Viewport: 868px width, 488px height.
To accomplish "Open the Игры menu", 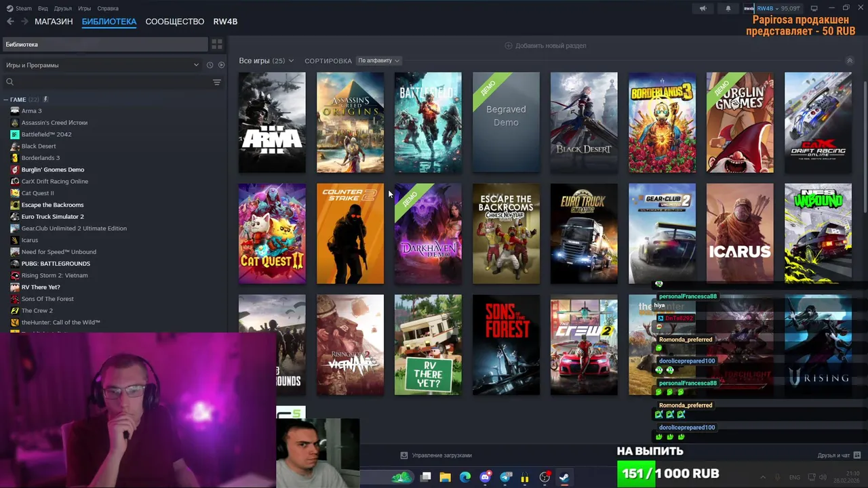I will point(84,8).
